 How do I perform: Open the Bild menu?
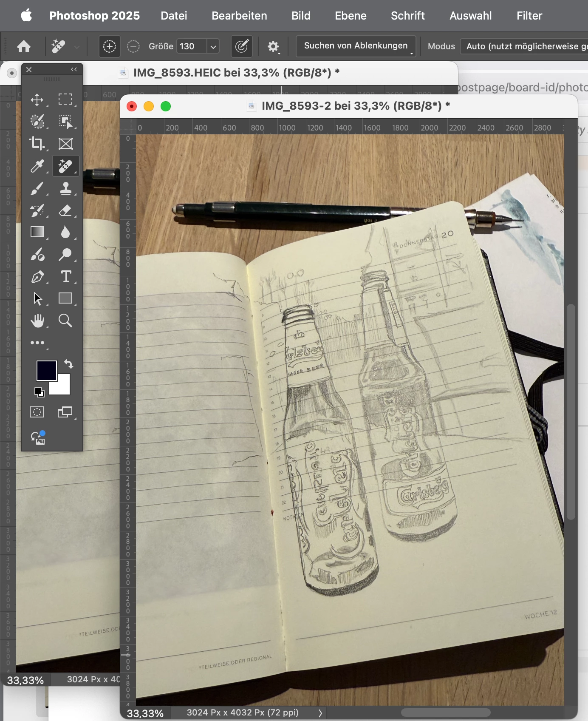coord(301,16)
